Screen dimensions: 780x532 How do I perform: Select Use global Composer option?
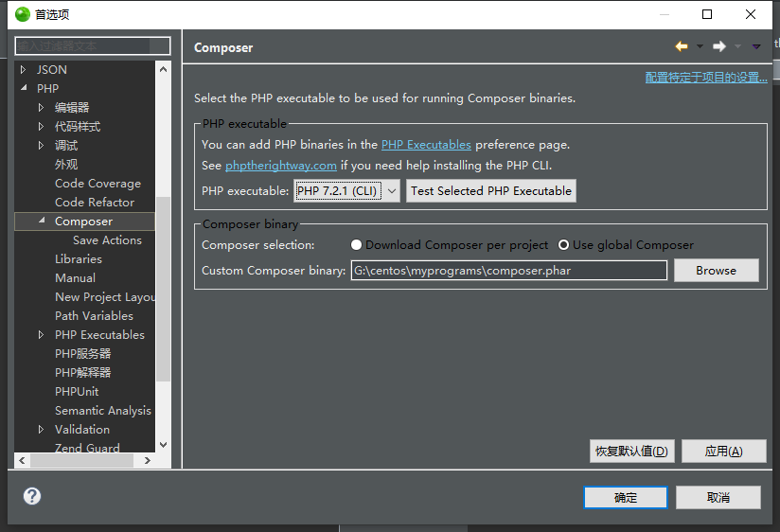point(564,245)
